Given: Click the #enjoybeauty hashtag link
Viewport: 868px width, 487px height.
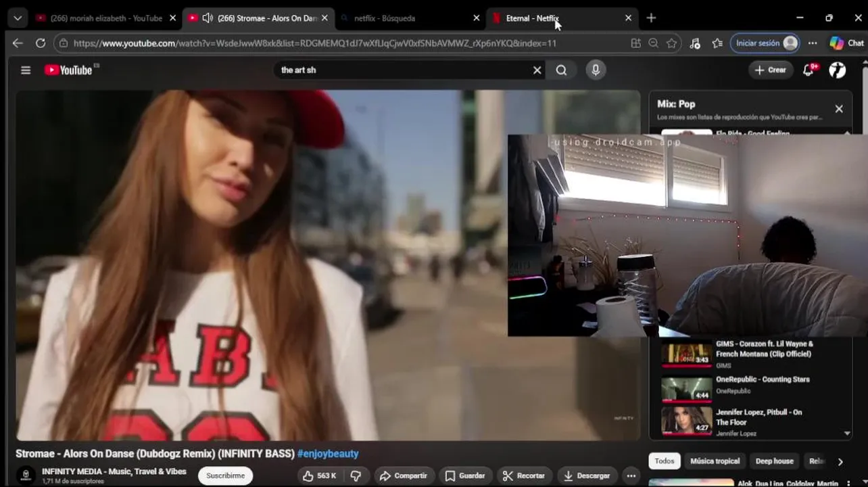Looking at the screenshot, I should (x=328, y=454).
